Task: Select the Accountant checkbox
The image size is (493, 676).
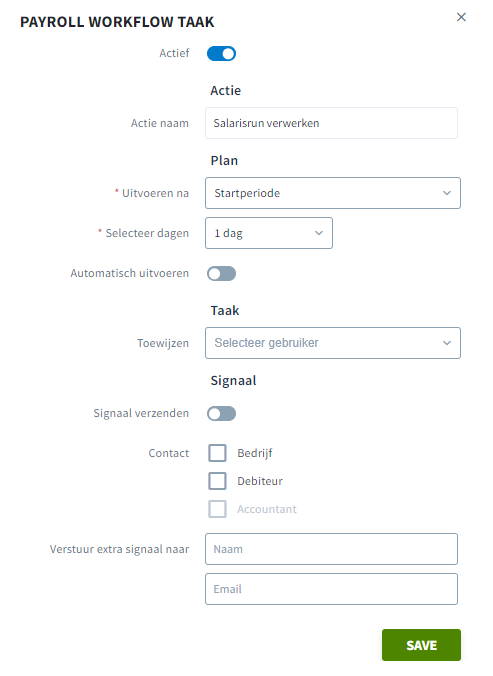Action: pos(217,509)
